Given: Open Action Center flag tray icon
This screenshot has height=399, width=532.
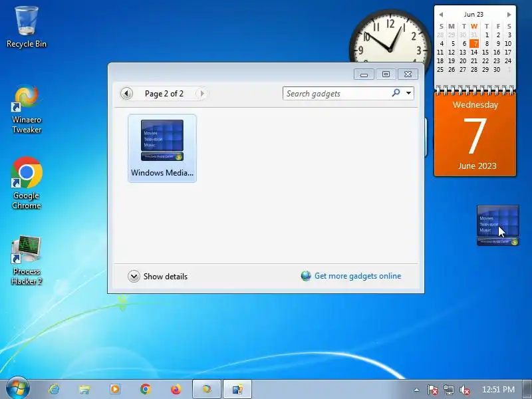Looking at the screenshot, I should click(x=433, y=390).
